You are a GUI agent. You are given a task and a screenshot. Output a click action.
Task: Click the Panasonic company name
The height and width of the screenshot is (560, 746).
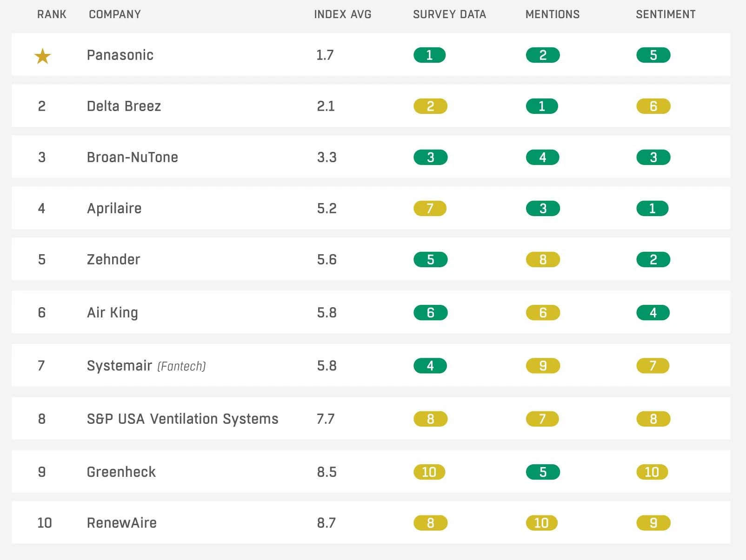pyautogui.click(x=120, y=55)
